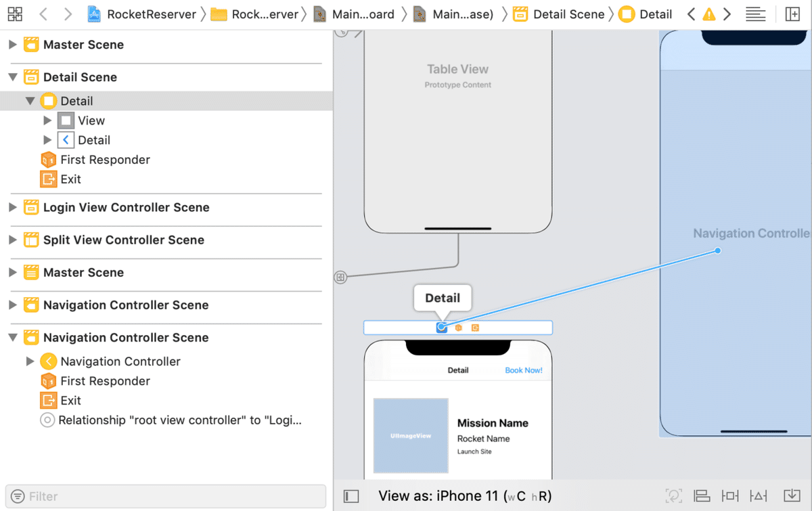Click the Navigation Controller yellow icon
Viewport: 812px width, 511px height.
tap(48, 361)
